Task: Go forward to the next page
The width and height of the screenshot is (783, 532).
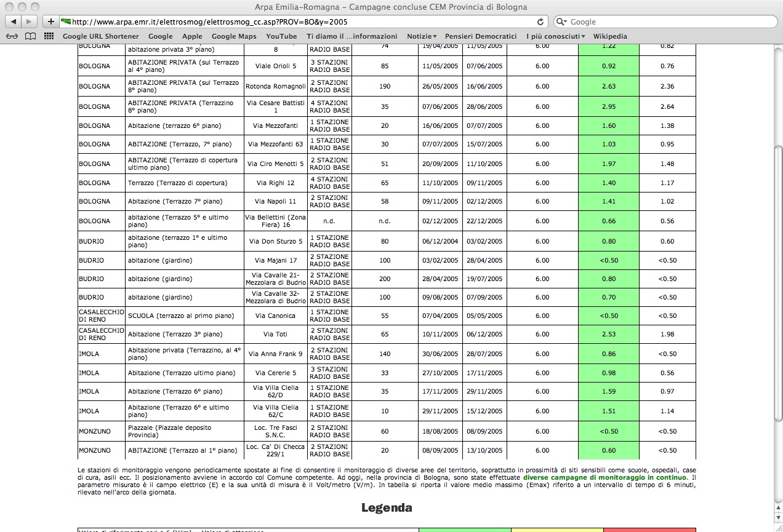Action: pos(30,22)
